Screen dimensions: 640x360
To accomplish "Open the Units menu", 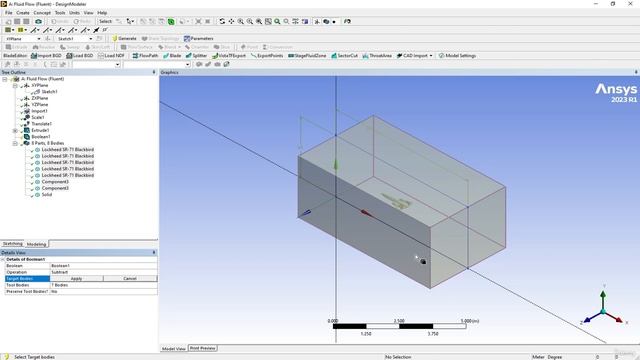I will 74,13.
